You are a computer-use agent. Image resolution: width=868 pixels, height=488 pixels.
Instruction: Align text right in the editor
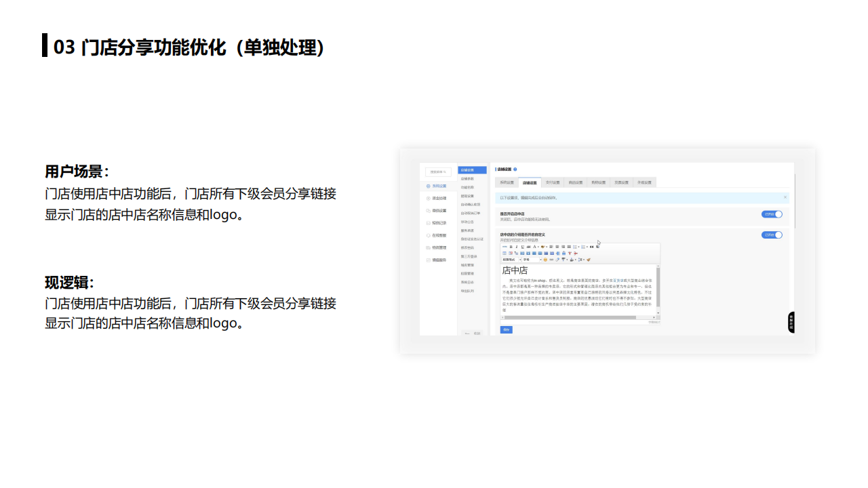(563, 247)
